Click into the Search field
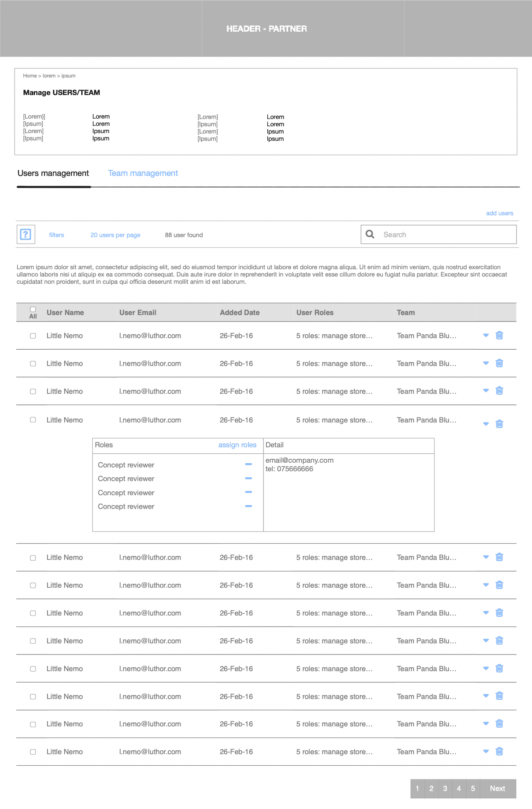 pyautogui.click(x=439, y=235)
